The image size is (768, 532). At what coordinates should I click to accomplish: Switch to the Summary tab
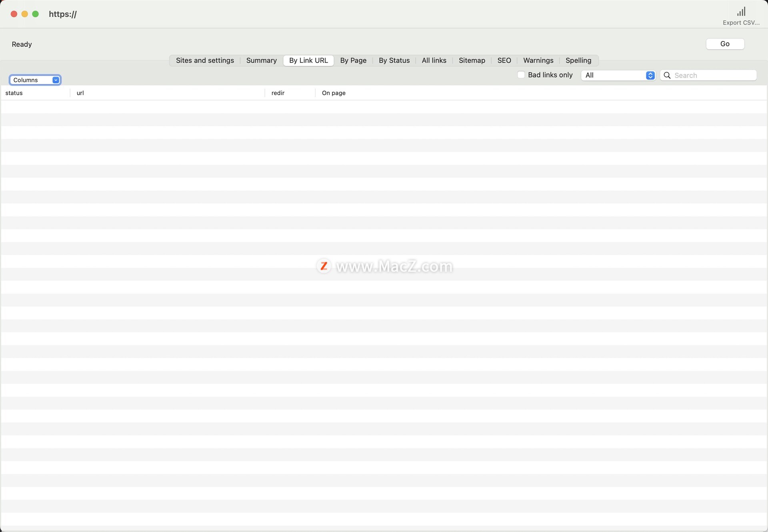(261, 60)
